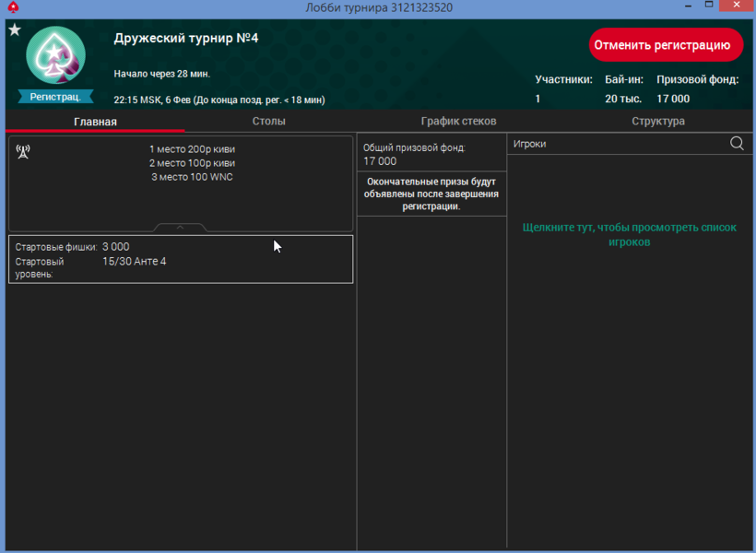The width and height of the screenshot is (756, 553).
Task: Click the Регистрац. status badge
Action: [55, 96]
